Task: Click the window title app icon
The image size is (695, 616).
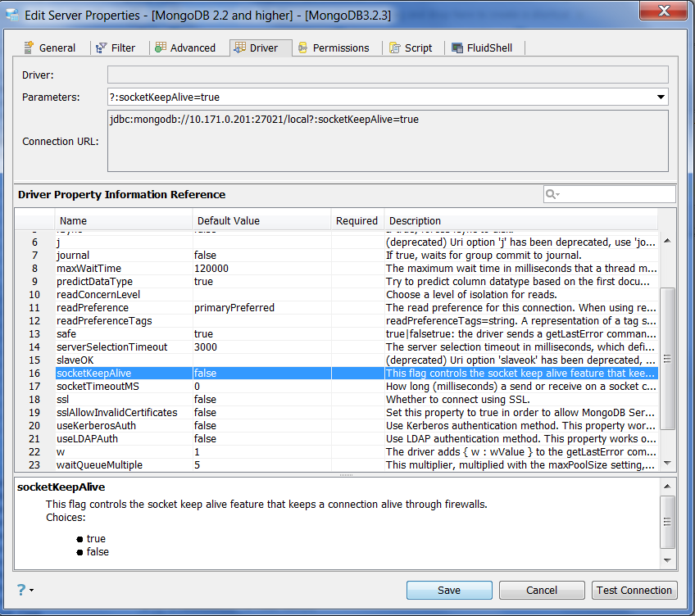Action: point(12,15)
